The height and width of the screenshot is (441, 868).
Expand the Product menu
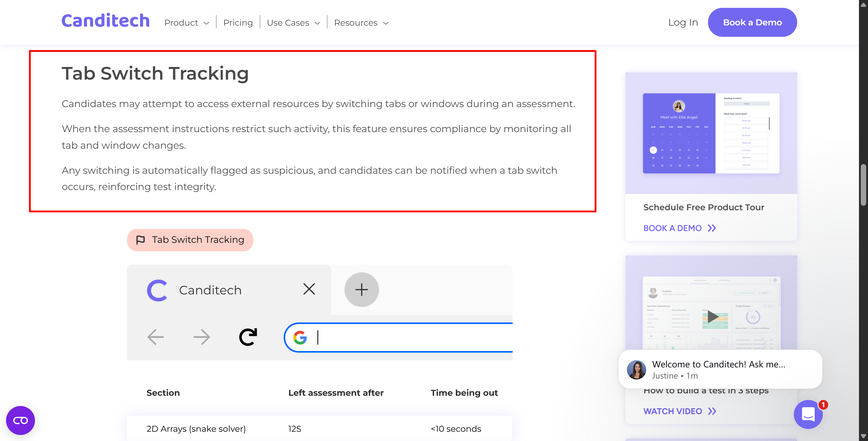[187, 23]
